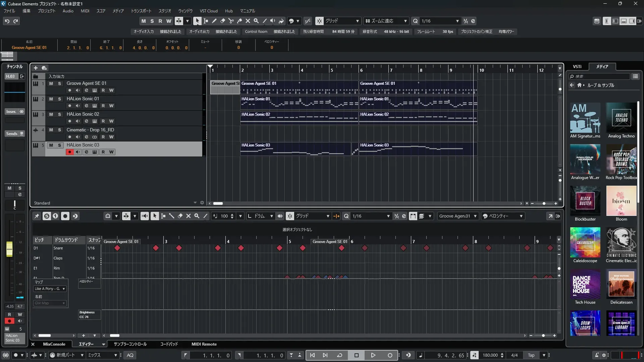Switch to the MixConsole tab

click(54, 344)
